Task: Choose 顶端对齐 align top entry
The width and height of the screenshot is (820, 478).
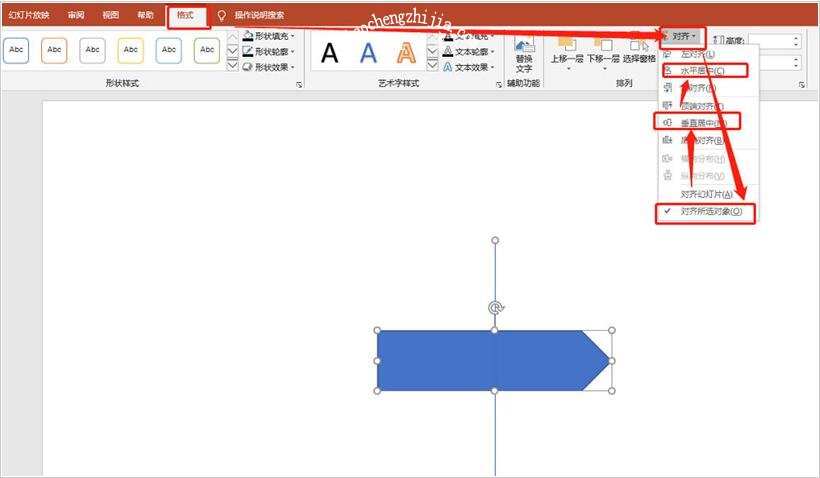Action: [x=707, y=106]
